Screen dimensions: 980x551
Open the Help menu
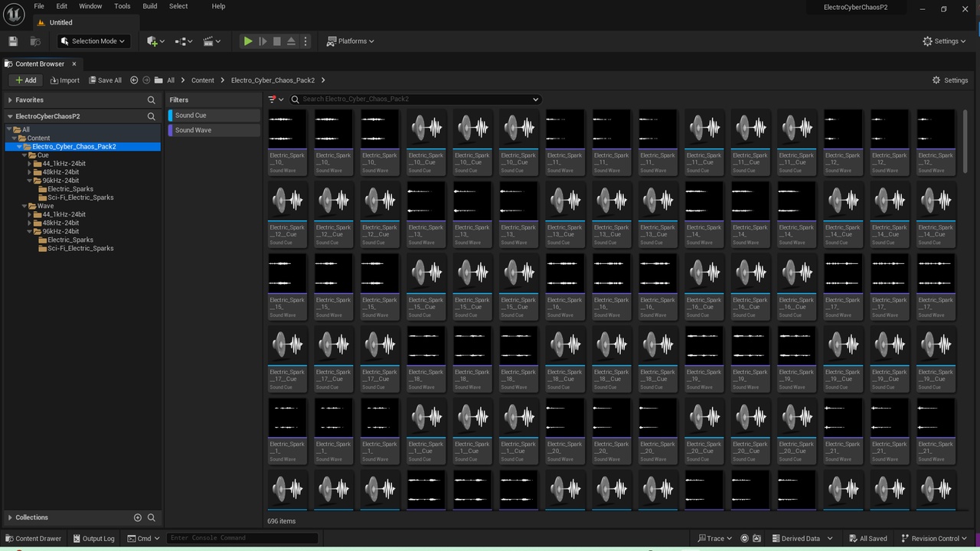tap(218, 6)
